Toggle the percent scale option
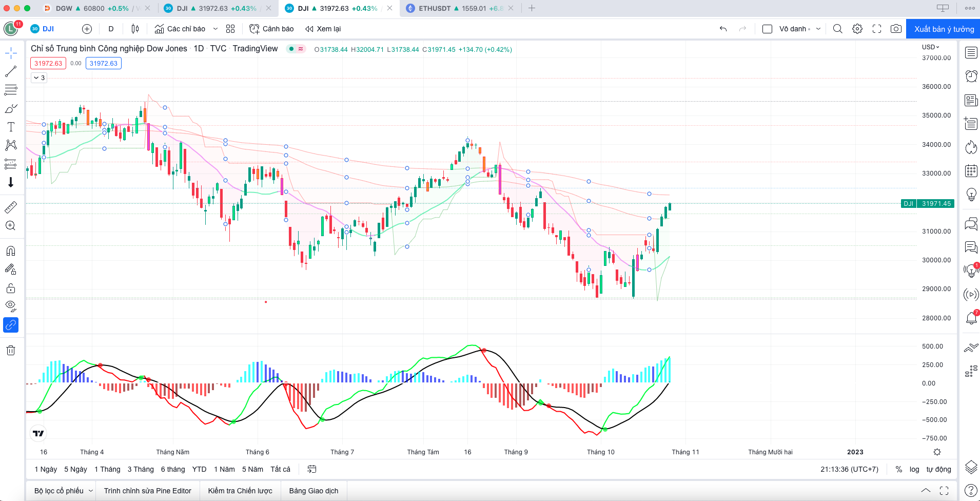 899,469
